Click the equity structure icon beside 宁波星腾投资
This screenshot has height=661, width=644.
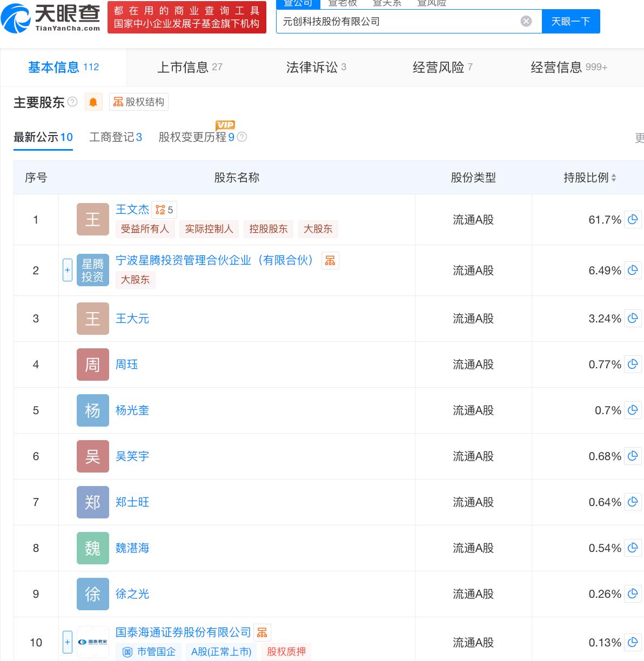click(x=330, y=261)
